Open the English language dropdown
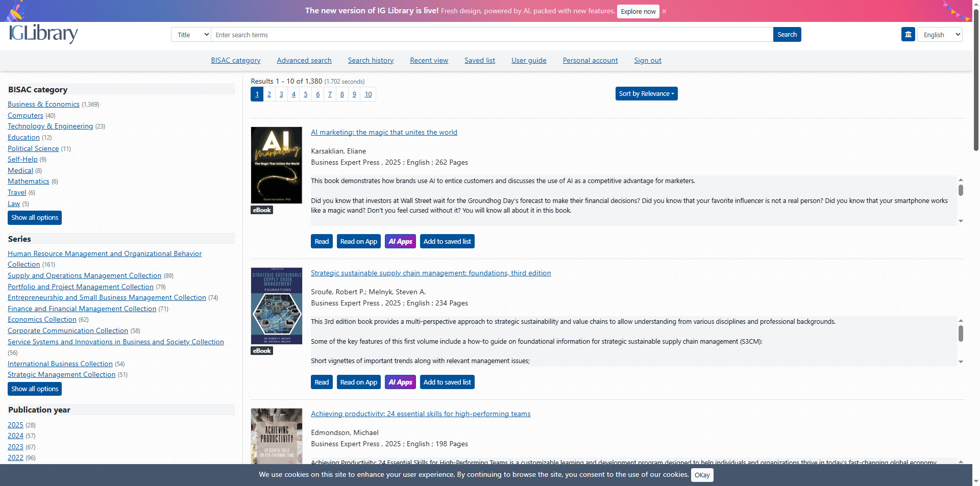The height and width of the screenshot is (486, 980). pos(940,35)
